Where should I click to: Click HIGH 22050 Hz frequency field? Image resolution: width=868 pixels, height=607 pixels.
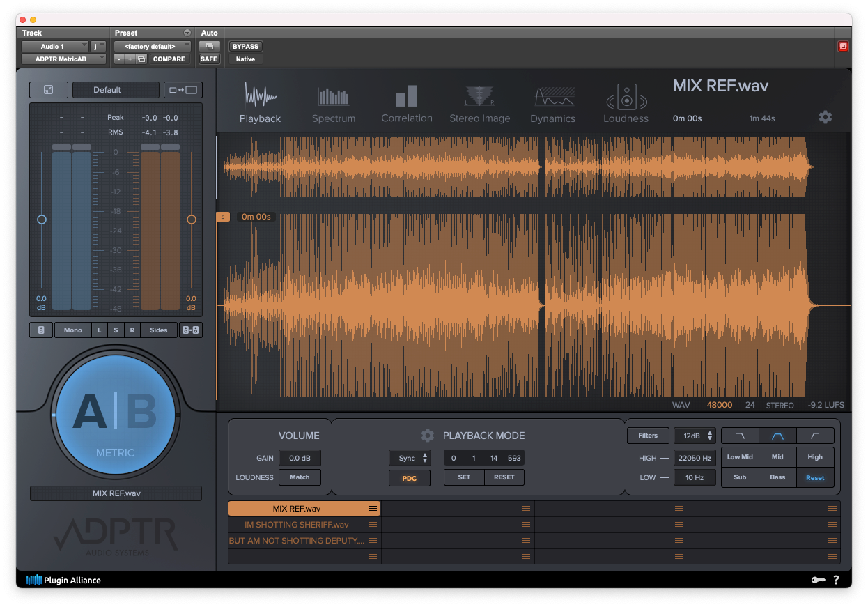(x=695, y=458)
